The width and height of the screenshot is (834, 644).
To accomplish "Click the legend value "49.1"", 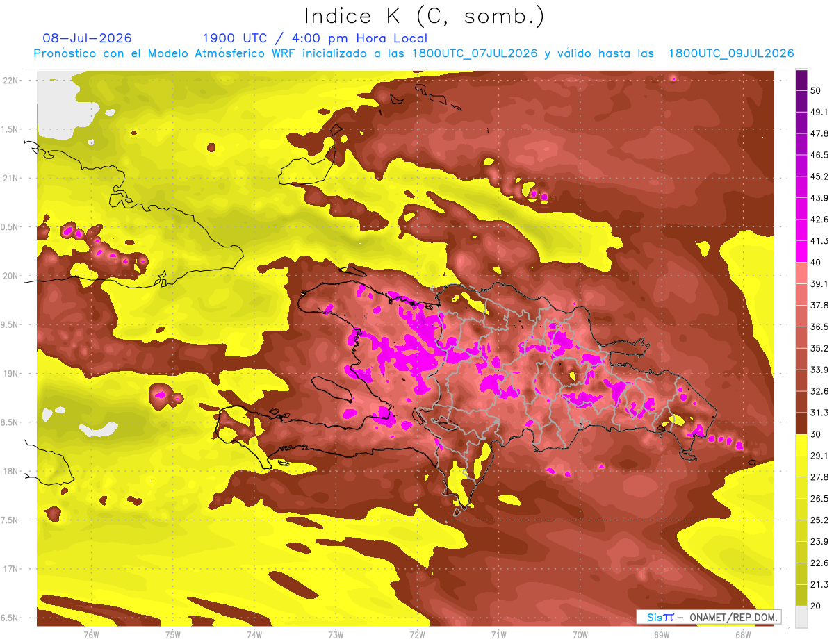I will [819, 112].
